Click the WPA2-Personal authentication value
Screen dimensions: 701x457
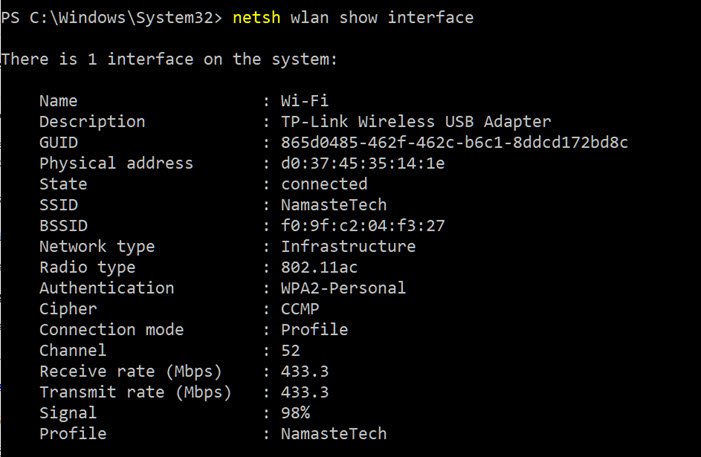[342, 288]
